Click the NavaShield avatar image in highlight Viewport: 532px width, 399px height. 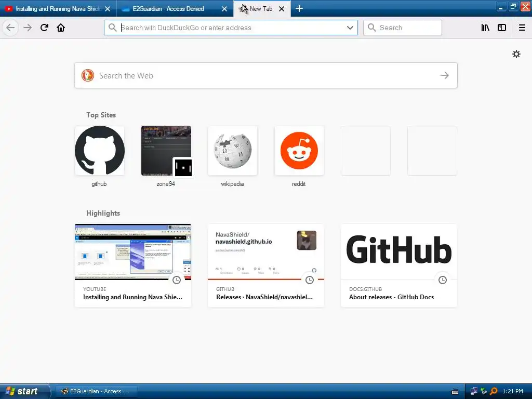tap(307, 240)
